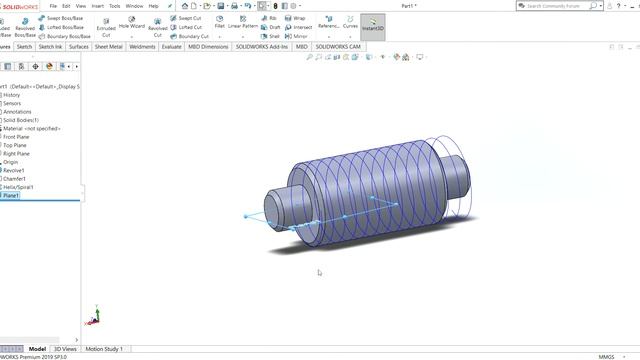Screen dimensions: 640x360
Task: Select Helix/Spiral1 in the feature tree
Action: click(18, 187)
